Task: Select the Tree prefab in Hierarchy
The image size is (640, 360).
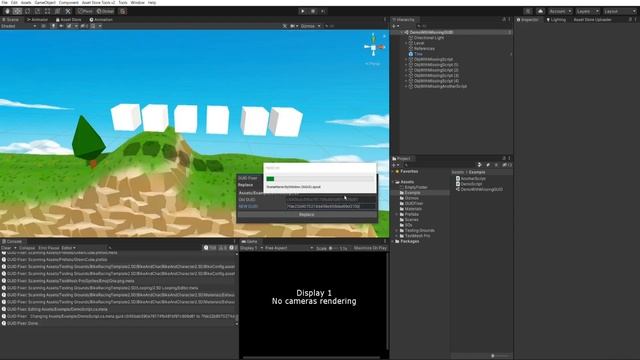Action: [x=418, y=54]
